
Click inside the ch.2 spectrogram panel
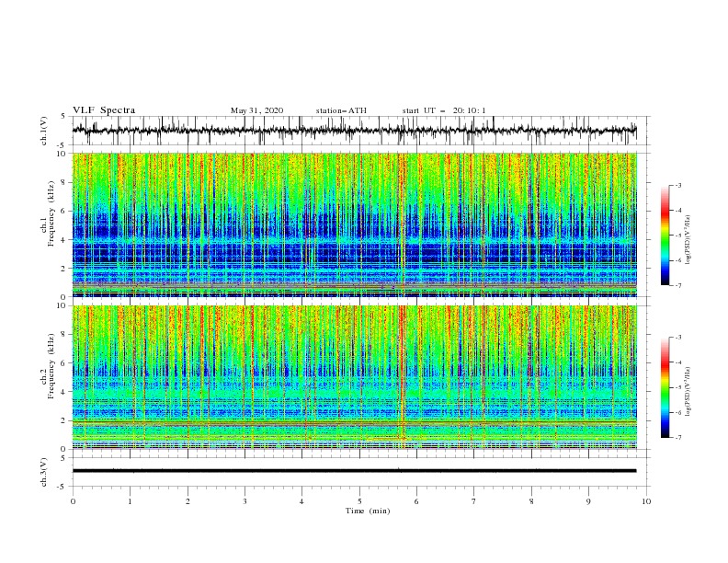(355, 377)
